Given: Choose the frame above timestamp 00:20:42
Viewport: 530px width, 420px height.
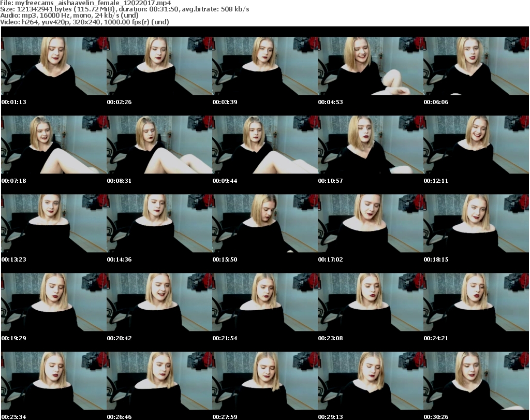Looking at the screenshot, I should click(x=159, y=302).
